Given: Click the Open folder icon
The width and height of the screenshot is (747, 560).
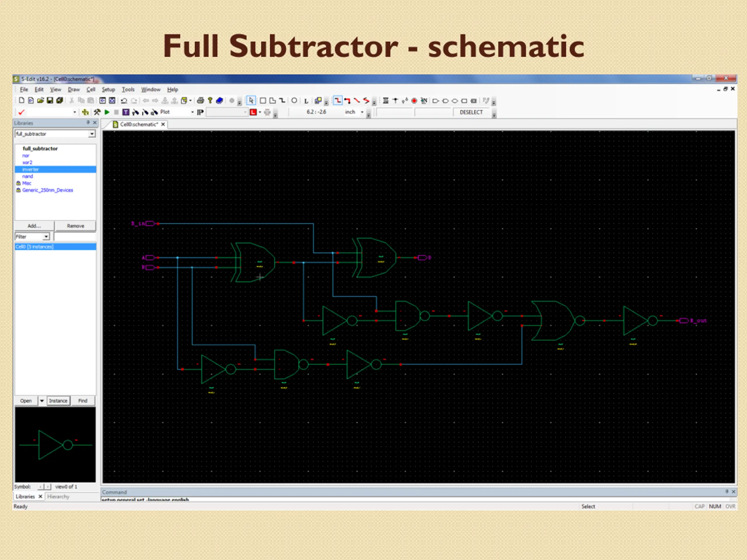Looking at the screenshot, I should [41, 101].
